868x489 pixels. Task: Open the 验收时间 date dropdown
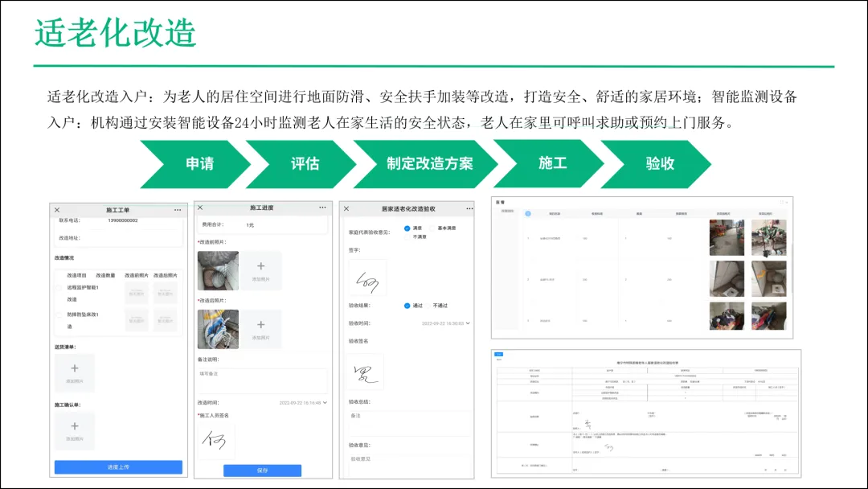pyautogui.click(x=445, y=323)
